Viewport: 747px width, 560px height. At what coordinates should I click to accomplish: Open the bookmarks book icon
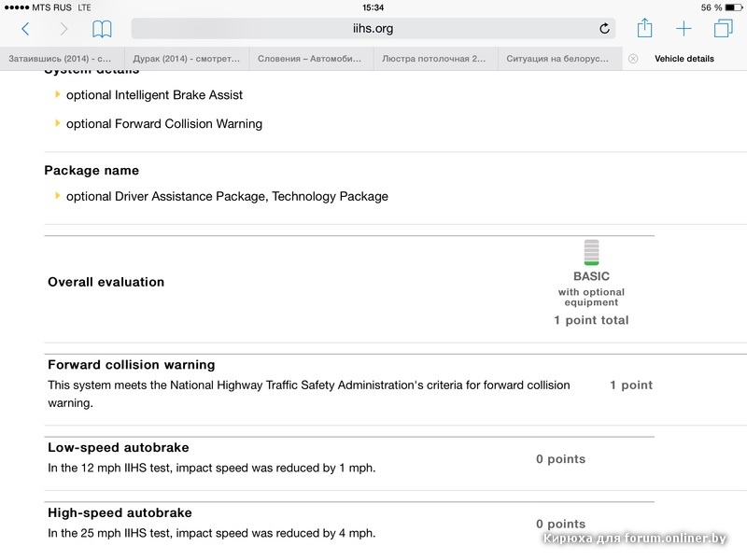coord(102,29)
